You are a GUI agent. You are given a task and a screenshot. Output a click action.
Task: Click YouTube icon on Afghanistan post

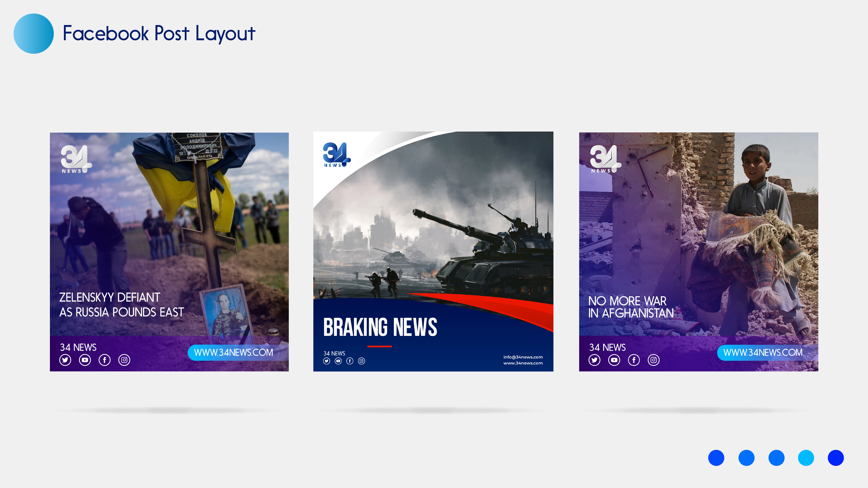point(614,360)
